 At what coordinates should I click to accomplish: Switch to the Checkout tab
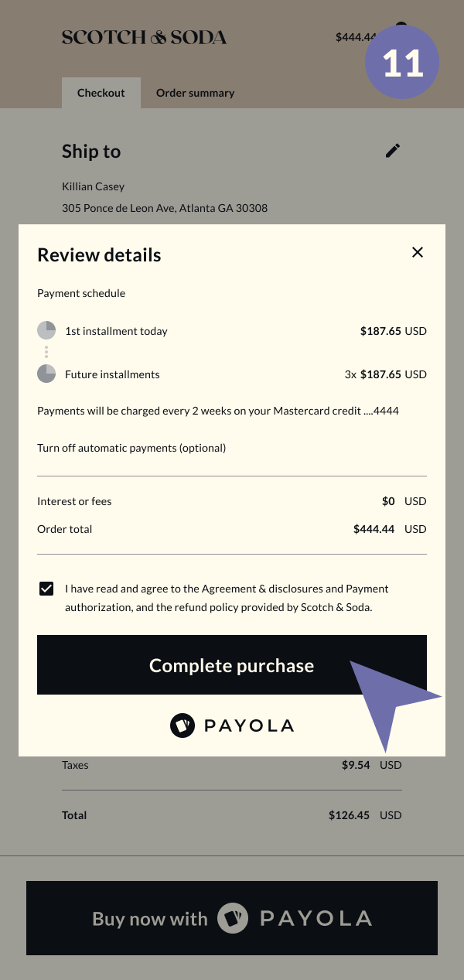pyautogui.click(x=101, y=93)
